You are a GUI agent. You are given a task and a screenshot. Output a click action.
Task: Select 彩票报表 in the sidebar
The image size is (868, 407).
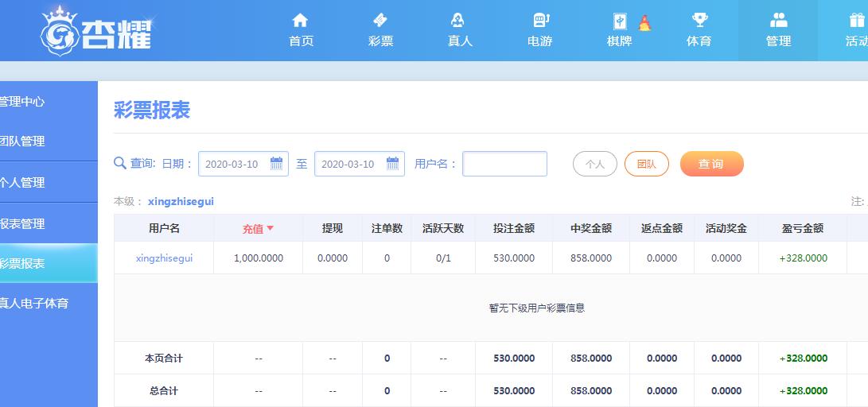[49, 263]
